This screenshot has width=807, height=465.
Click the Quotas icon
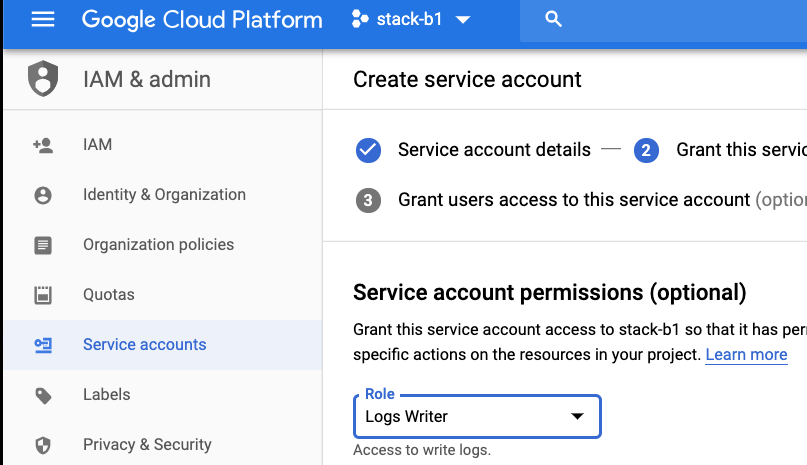pos(43,295)
